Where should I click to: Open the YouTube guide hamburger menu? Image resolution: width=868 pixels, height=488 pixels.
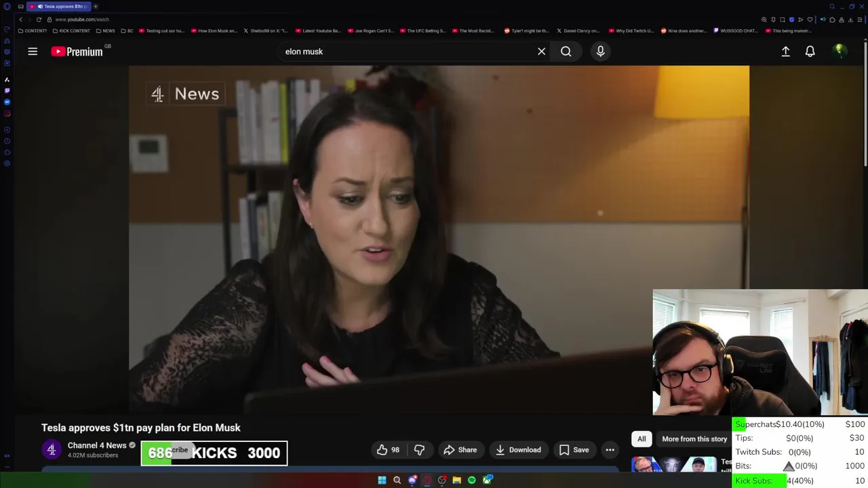coord(33,52)
